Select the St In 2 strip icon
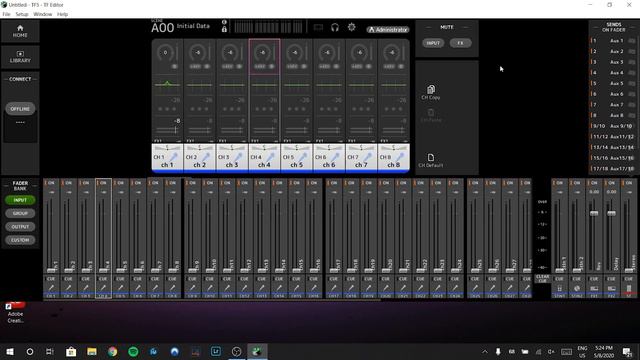Viewport: 640px width, 360px height. click(577, 288)
